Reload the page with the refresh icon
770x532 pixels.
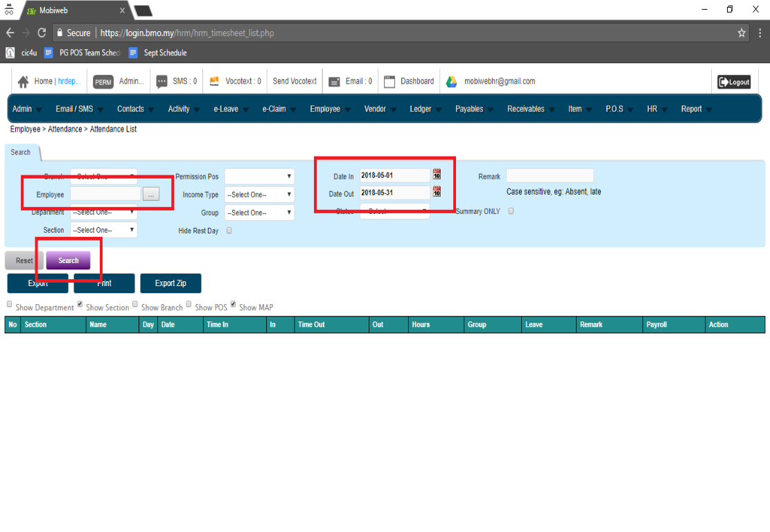[42, 33]
